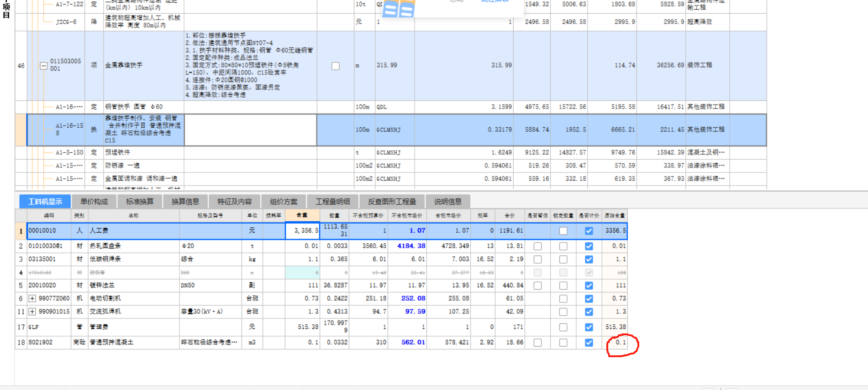Select row A1-16-158 靠墙扶手制作
Screen dimensions: 868x390
396,130
